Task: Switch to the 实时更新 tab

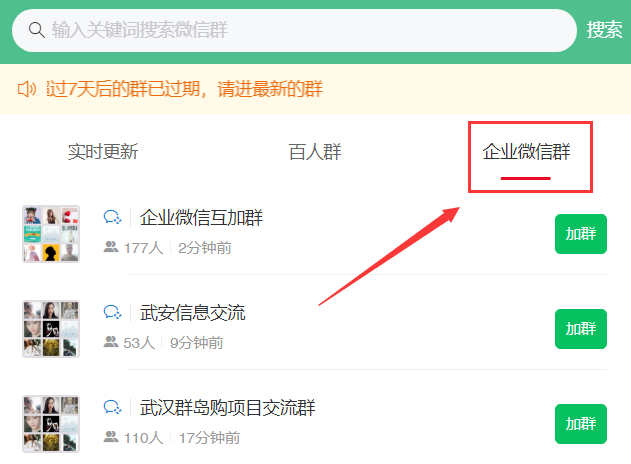Action: point(103,152)
